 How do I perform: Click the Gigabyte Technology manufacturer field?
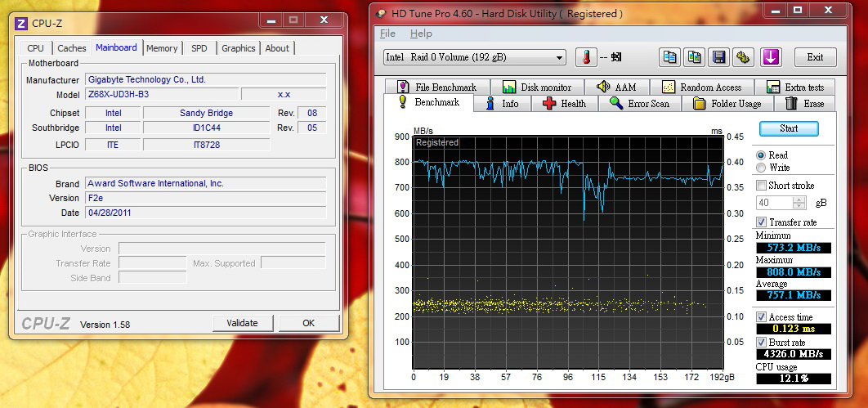tap(205, 79)
